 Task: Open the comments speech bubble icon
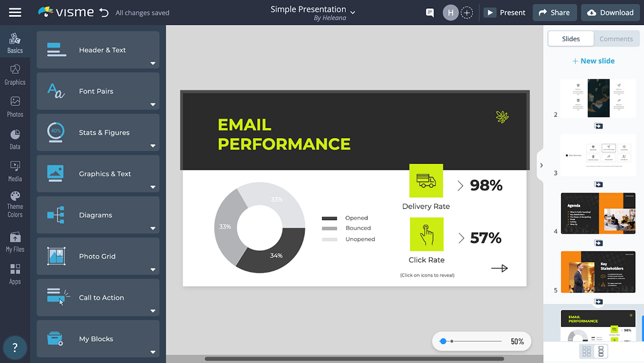(x=430, y=13)
